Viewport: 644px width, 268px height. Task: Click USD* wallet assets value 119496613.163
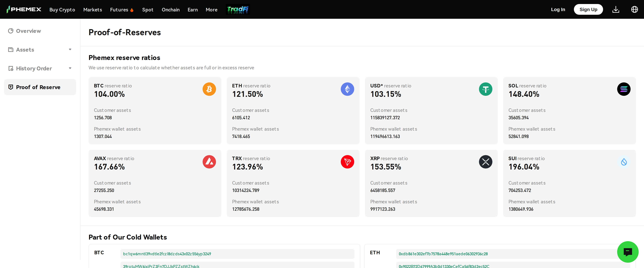[x=385, y=136]
